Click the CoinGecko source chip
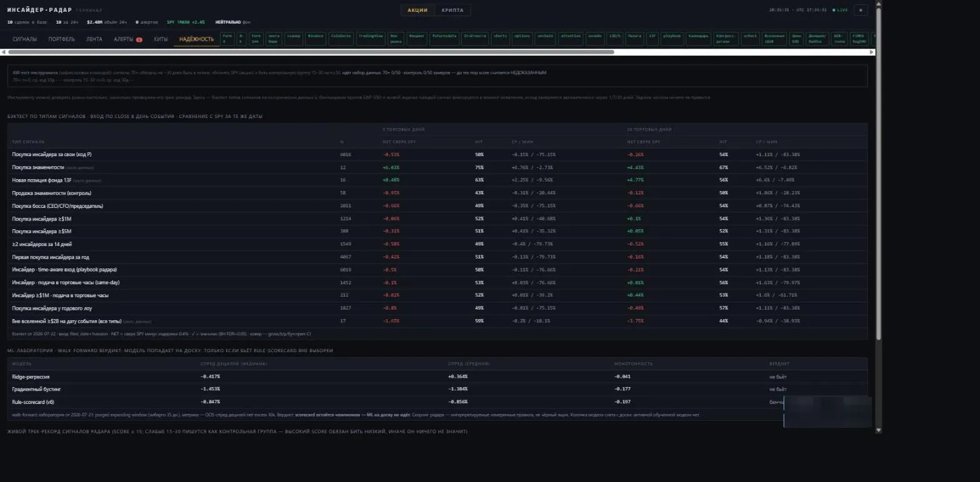Image resolution: width=980 pixels, height=482 pixels. [341, 39]
